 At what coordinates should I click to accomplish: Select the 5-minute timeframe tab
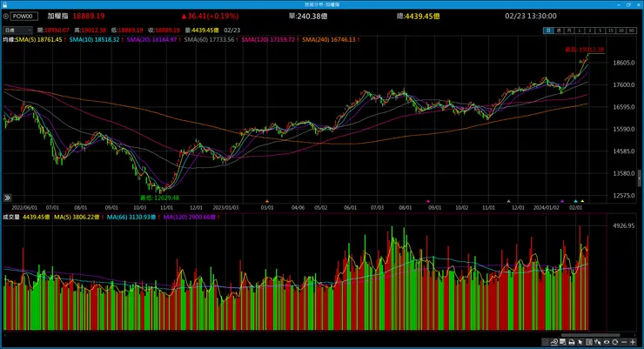point(600,30)
